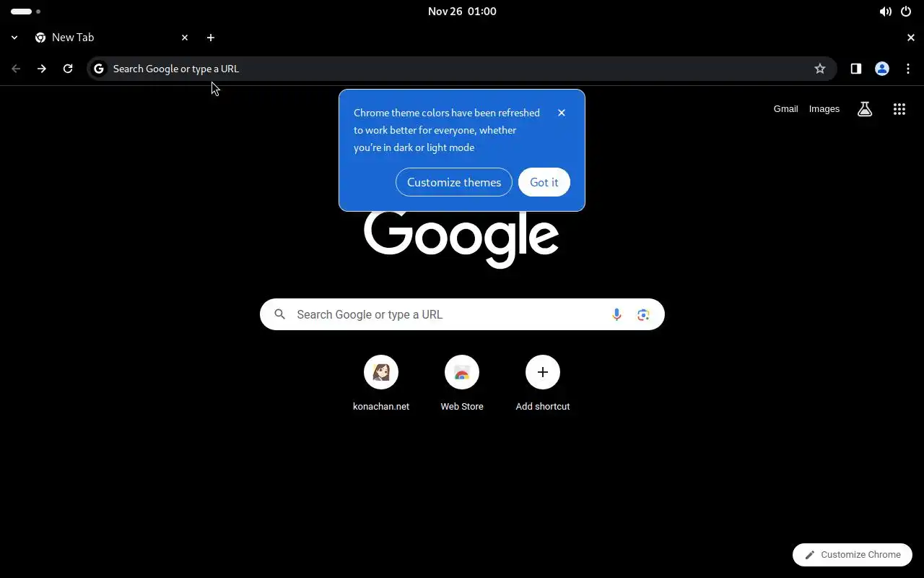The image size is (924, 578).
Task: Click the Customize Chrome button
Action: tap(853, 555)
